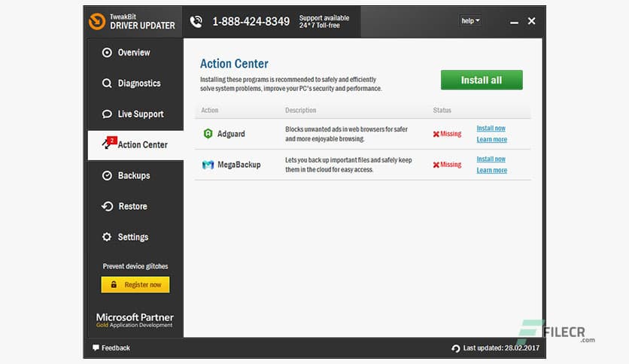Click the Action column header

[x=210, y=111]
